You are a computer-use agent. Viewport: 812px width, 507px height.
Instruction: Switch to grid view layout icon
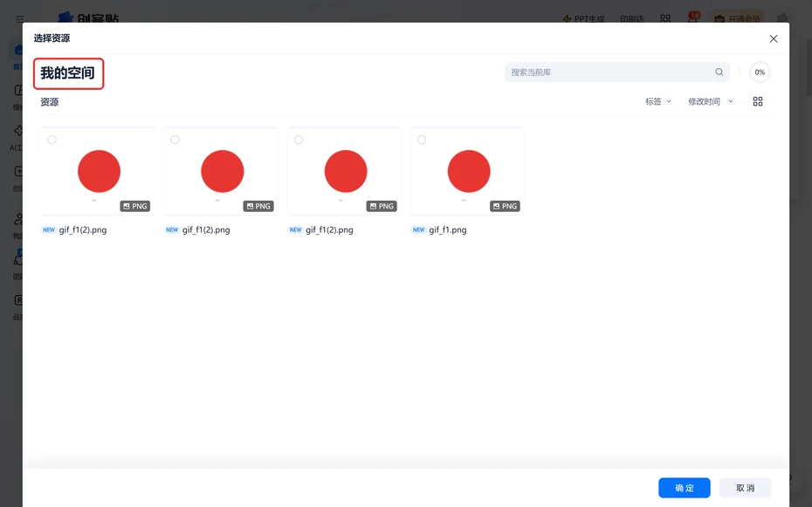[758, 101]
